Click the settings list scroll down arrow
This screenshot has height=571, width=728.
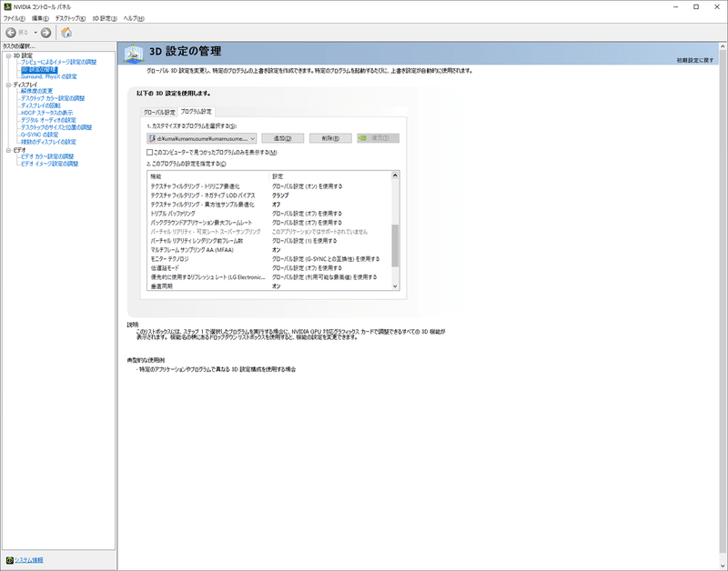point(395,286)
